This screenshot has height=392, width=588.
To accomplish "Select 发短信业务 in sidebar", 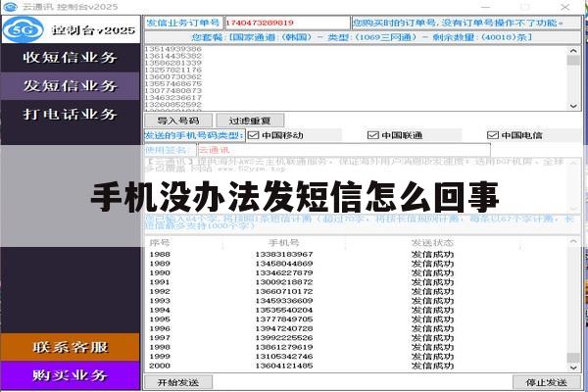I will click(x=71, y=86).
